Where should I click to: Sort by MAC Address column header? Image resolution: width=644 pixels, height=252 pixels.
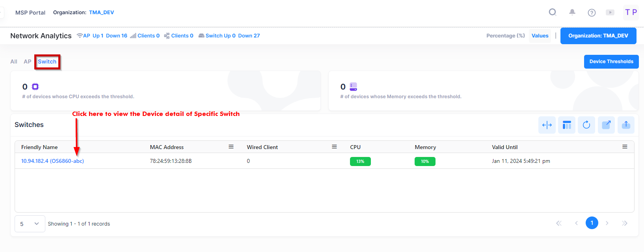point(167,147)
